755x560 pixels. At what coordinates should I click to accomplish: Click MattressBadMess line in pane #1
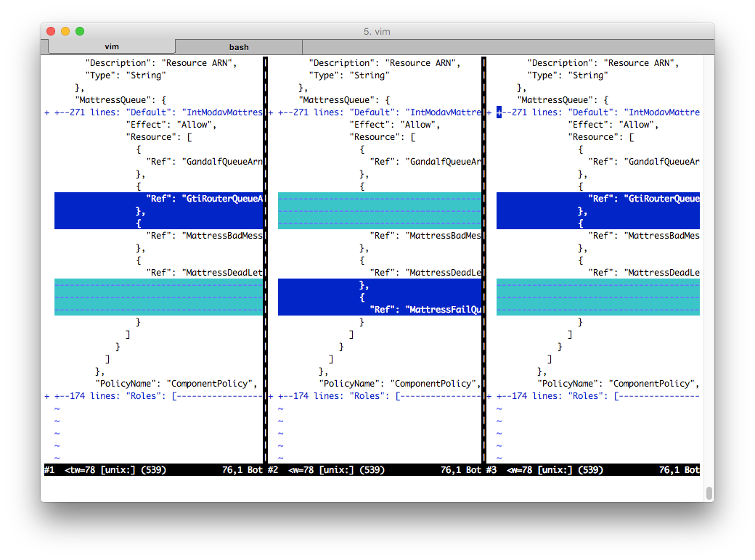[x=205, y=236]
